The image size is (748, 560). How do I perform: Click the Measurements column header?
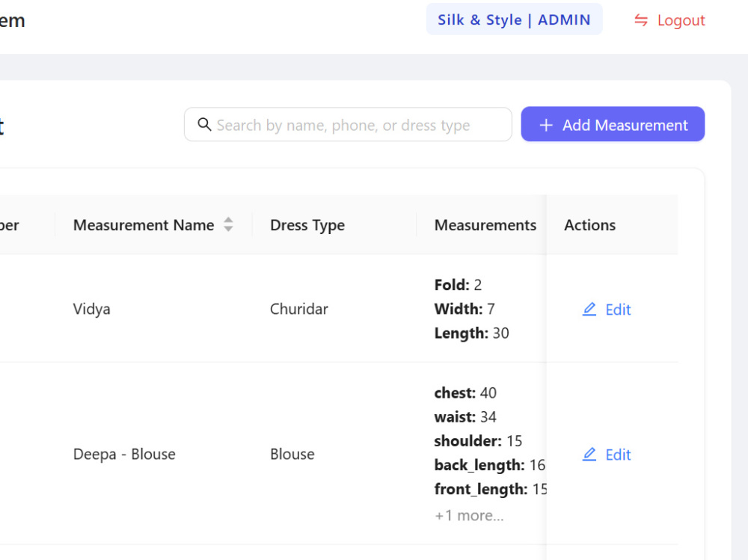tap(485, 224)
